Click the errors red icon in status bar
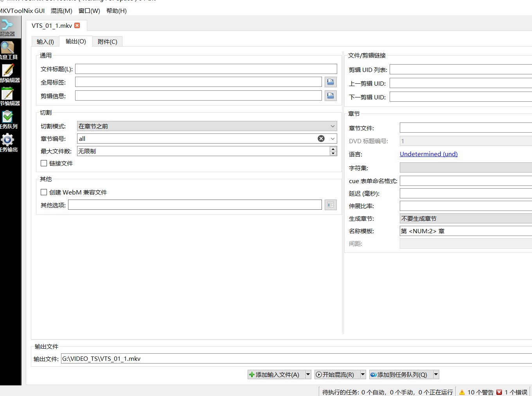 tap(499, 392)
